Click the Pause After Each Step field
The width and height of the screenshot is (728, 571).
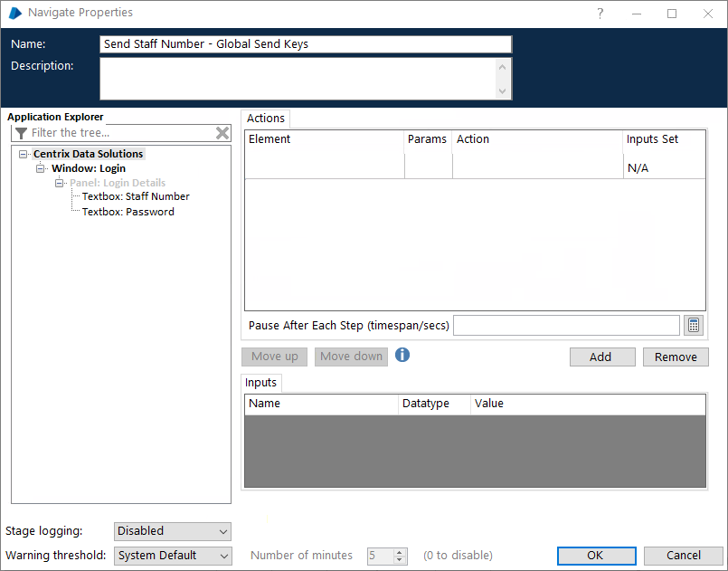565,326
